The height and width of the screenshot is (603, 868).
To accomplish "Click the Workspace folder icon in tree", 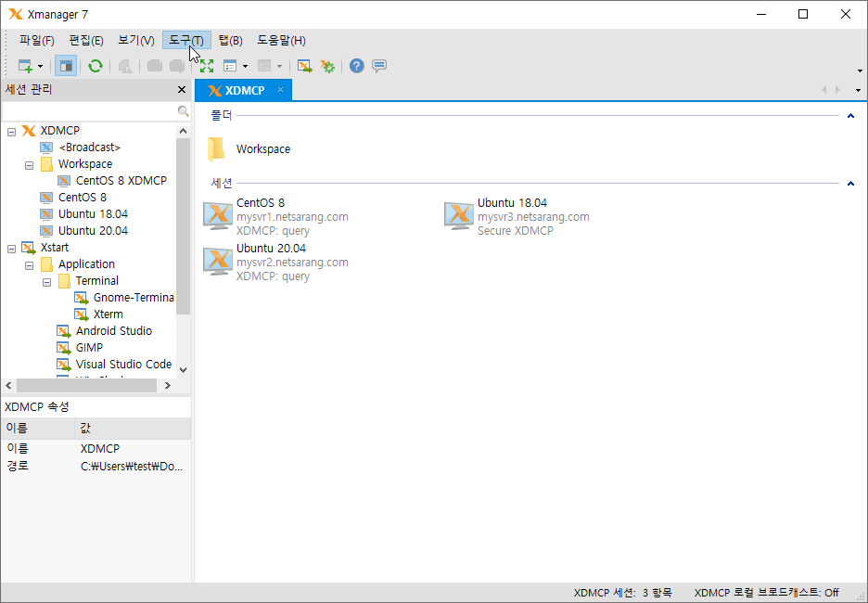I will pos(47,164).
